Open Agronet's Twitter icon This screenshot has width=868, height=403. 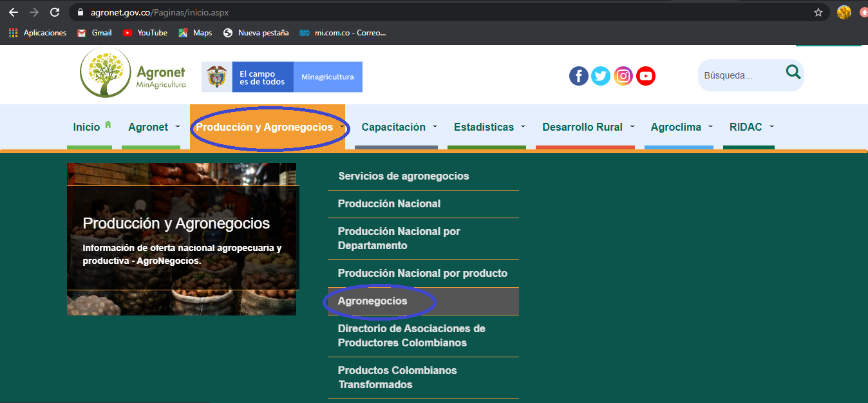pos(601,75)
